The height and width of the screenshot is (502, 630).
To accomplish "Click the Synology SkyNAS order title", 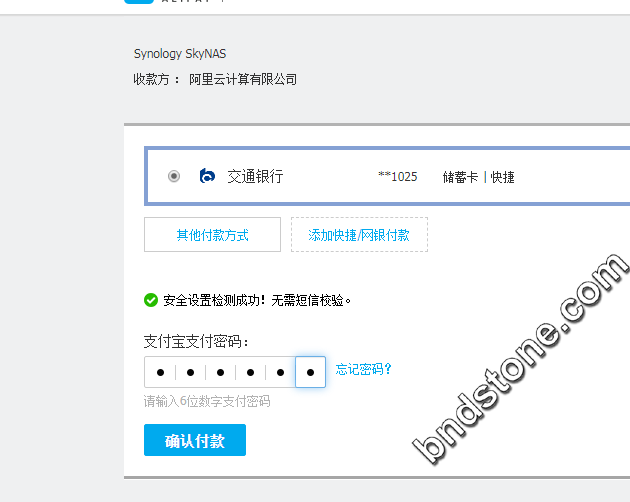I will [x=180, y=54].
